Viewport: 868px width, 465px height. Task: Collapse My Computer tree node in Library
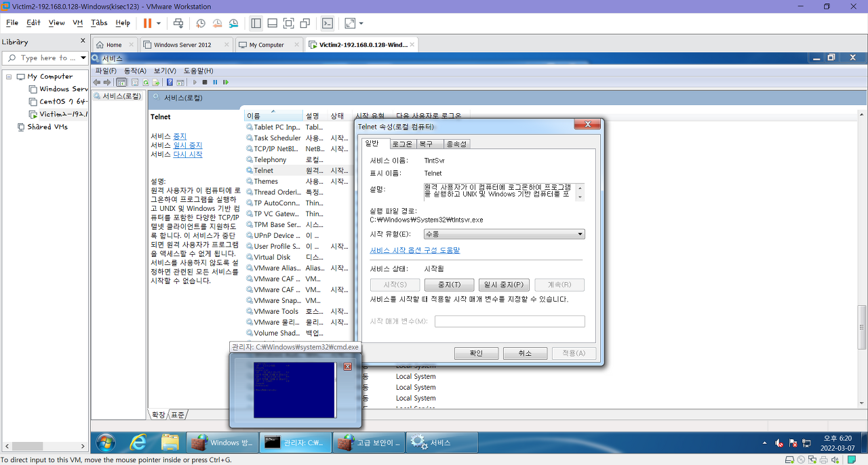(x=9, y=77)
